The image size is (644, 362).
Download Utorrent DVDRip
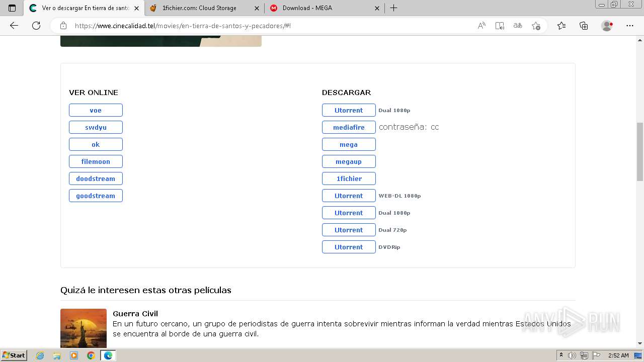click(x=349, y=247)
